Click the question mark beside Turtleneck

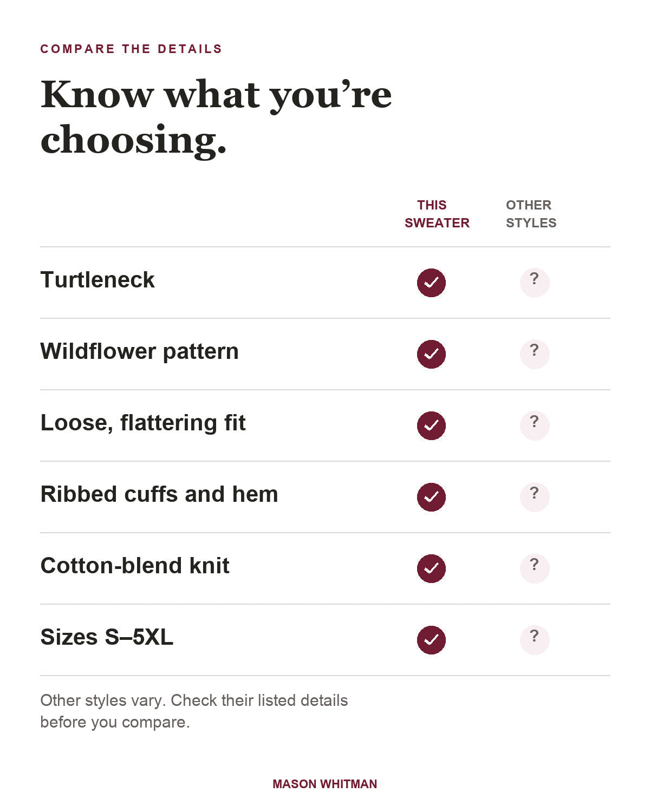pos(535,283)
